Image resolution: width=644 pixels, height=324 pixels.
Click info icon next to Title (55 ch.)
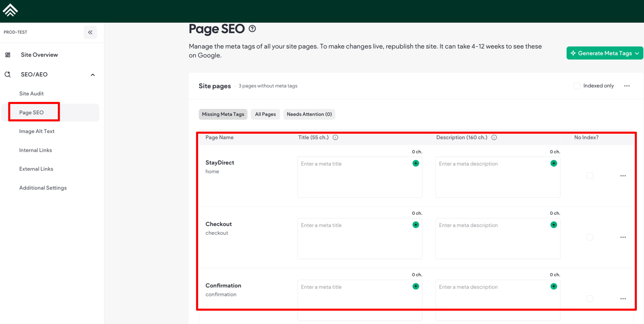coord(335,138)
